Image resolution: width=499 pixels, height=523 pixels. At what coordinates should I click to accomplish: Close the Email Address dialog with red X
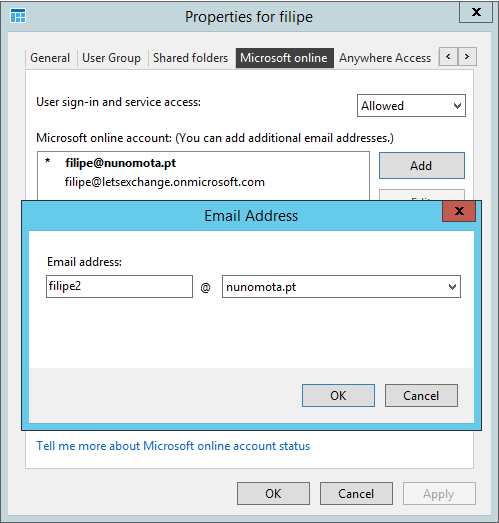pos(459,211)
